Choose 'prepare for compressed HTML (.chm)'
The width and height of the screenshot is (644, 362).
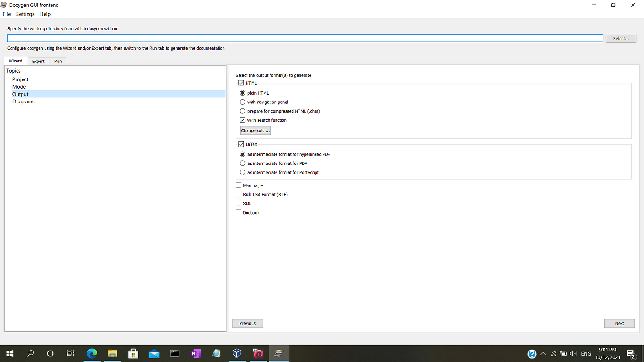click(x=242, y=111)
